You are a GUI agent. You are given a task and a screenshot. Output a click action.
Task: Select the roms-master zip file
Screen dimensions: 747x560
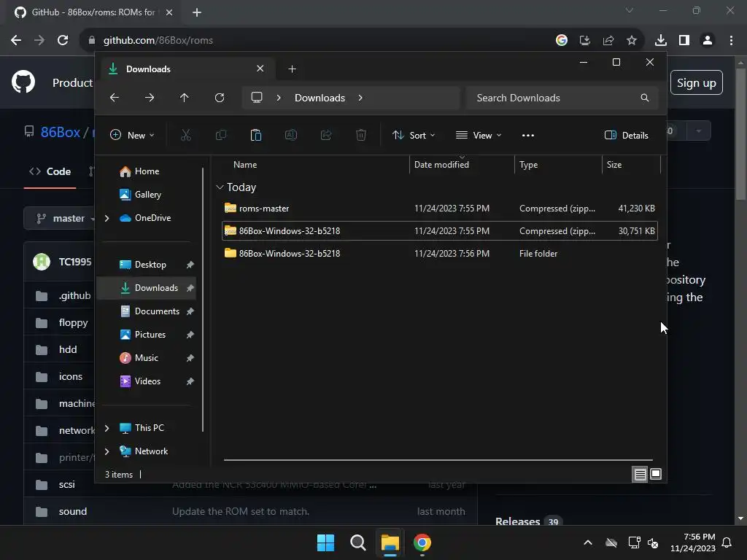tap(440, 208)
